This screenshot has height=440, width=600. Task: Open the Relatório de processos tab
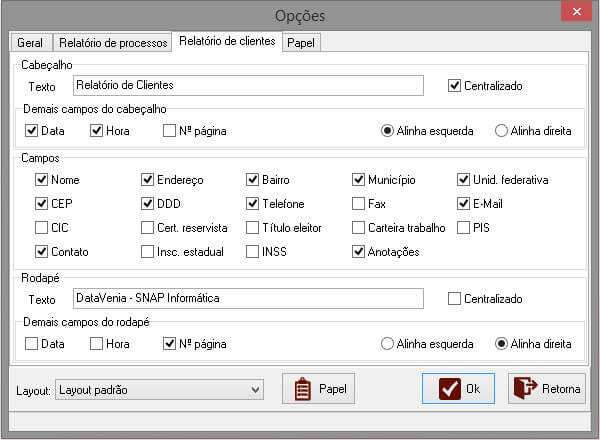click(x=113, y=42)
